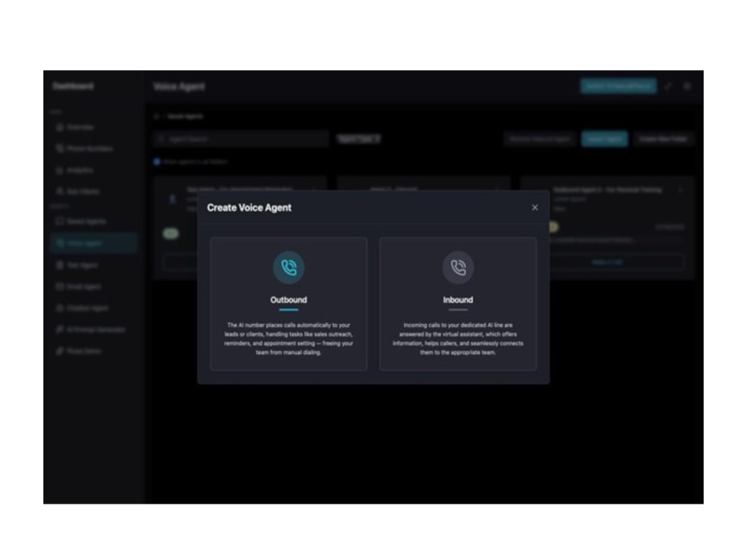Open Chatbot Agent in the sidebar
The image size is (747, 560).
[82, 308]
